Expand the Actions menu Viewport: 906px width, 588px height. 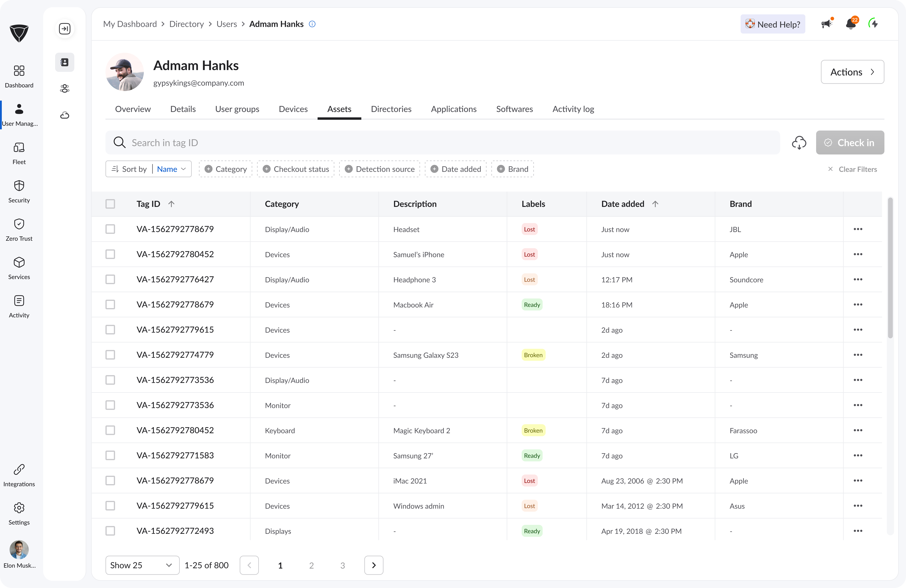tap(852, 72)
